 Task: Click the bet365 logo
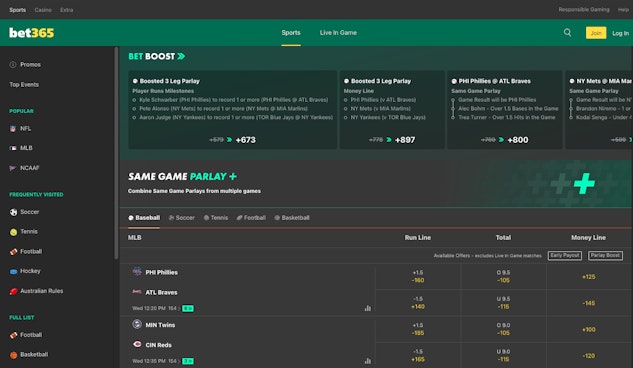coord(31,33)
